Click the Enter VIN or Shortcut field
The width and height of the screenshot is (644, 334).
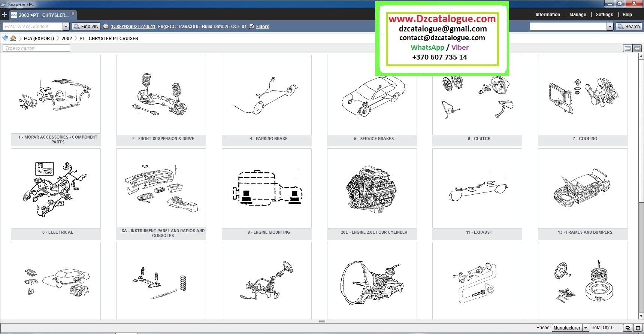pos(32,27)
